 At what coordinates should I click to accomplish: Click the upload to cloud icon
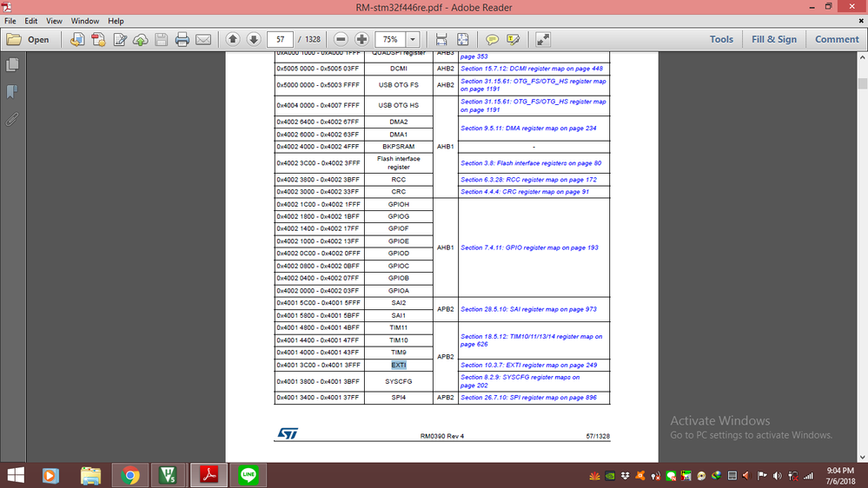[x=141, y=39]
